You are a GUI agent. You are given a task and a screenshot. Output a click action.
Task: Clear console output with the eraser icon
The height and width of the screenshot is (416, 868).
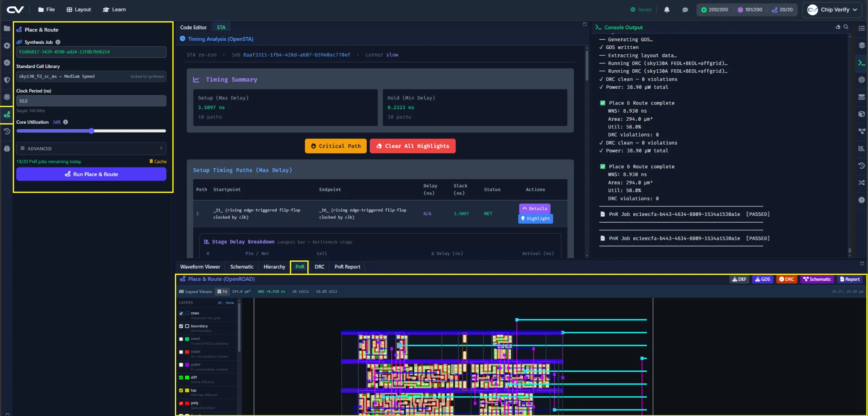coord(838,27)
